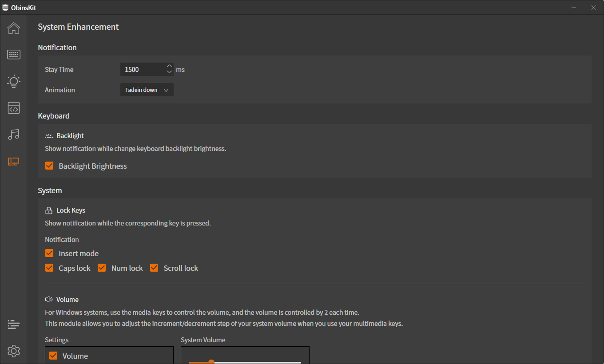Click the Volume speaker icon

[49, 300]
